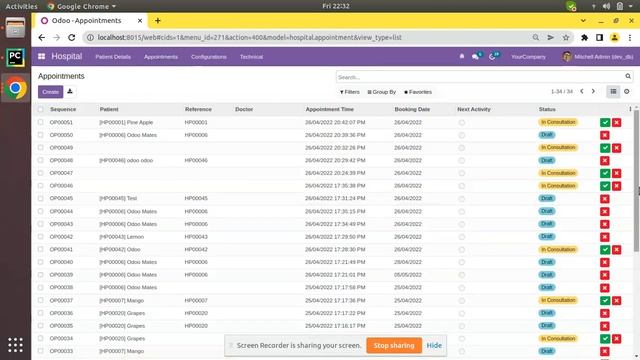The width and height of the screenshot is (640, 360).
Task: Confirm appointment OP00041 with green check
Action: 605,249
